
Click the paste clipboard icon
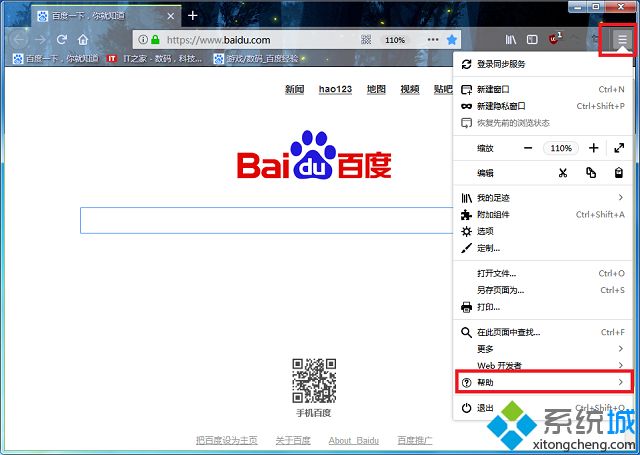[x=619, y=173]
